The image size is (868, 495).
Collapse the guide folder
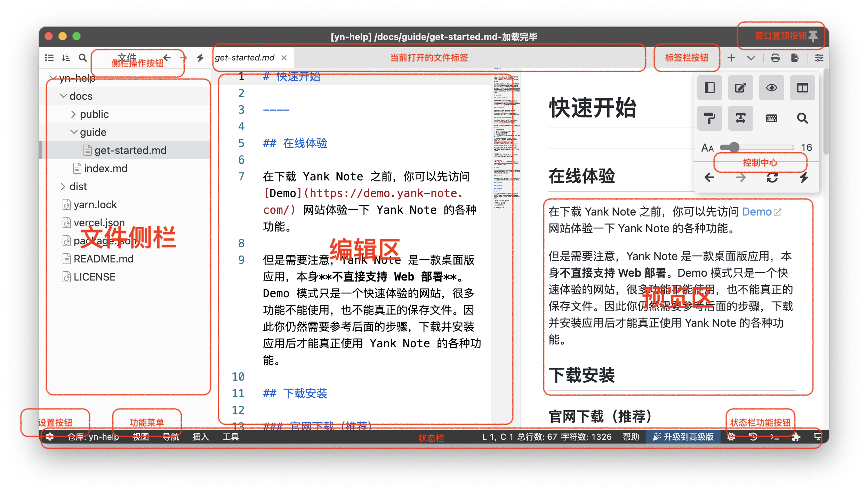pyautogui.click(x=74, y=132)
